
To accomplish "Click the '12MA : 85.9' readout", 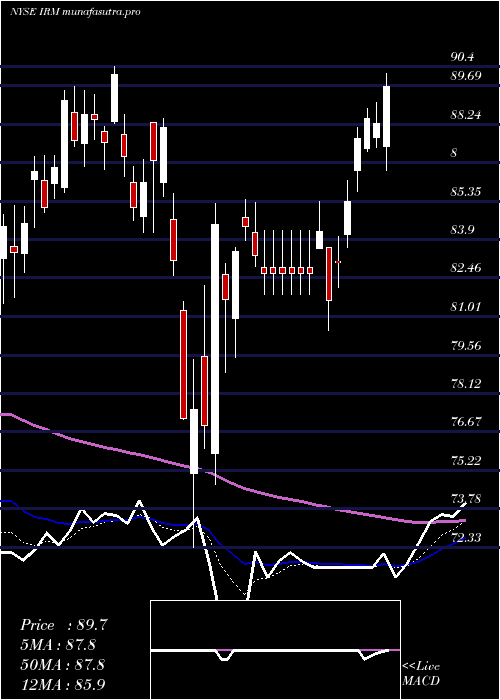I will click(62, 684).
